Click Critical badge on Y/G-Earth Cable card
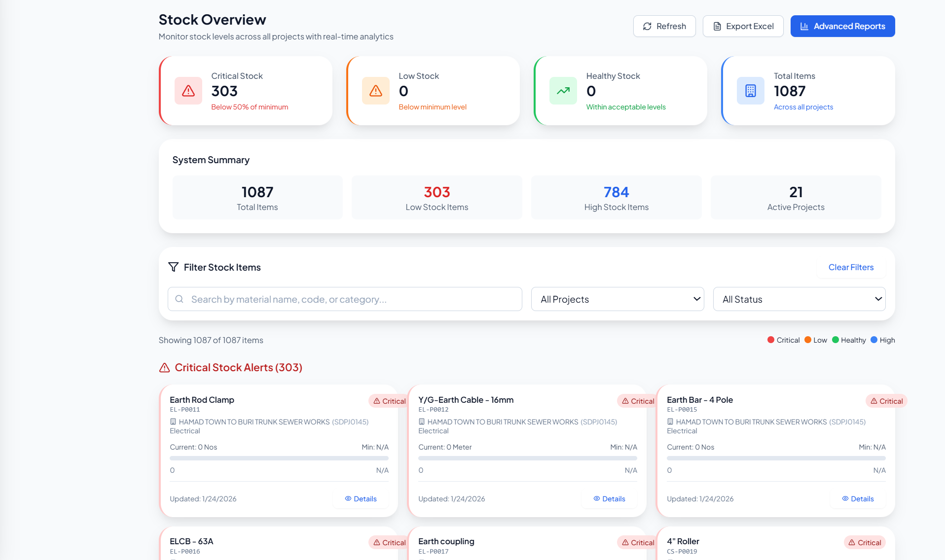Image resolution: width=945 pixels, height=560 pixels. (638, 401)
